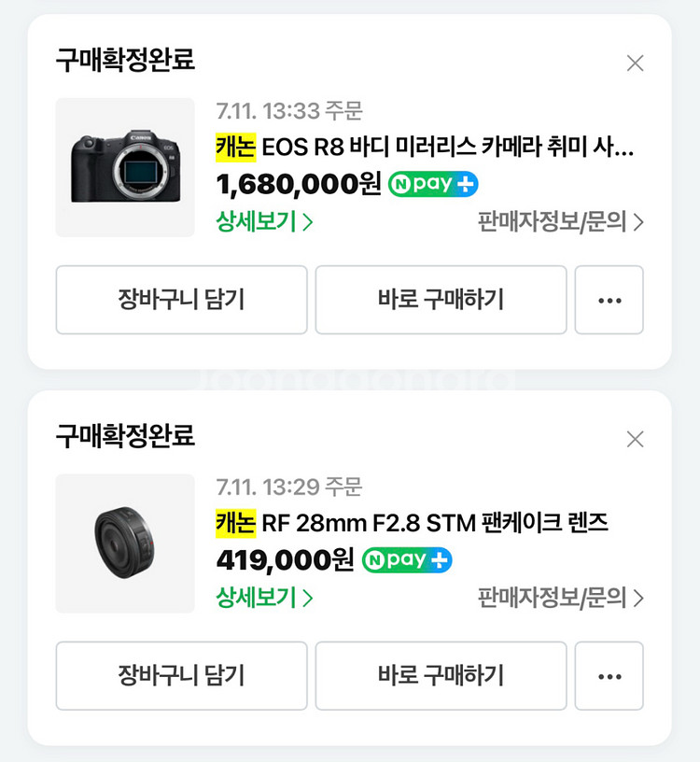Open 판매자정보/문의 for the EOS R8 order

coord(560,222)
